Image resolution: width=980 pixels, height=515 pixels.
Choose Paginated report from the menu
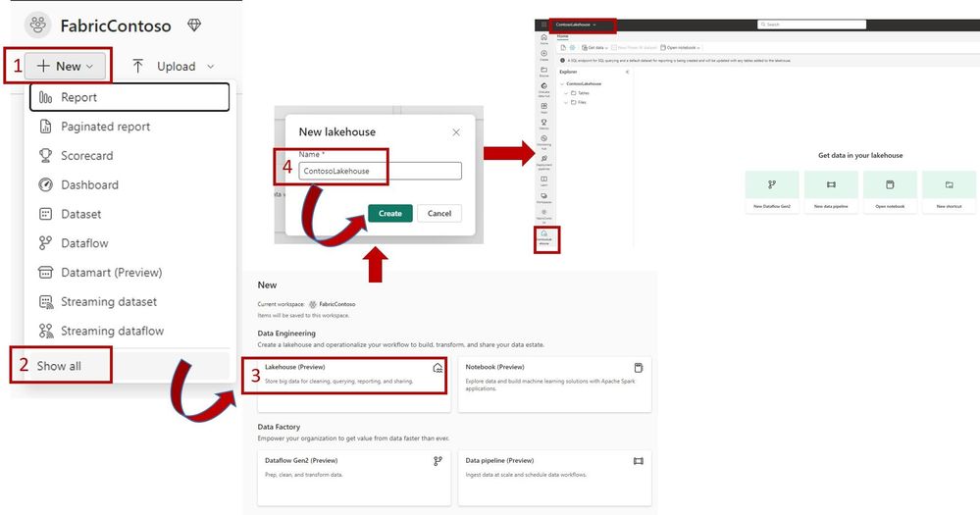(129, 127)
